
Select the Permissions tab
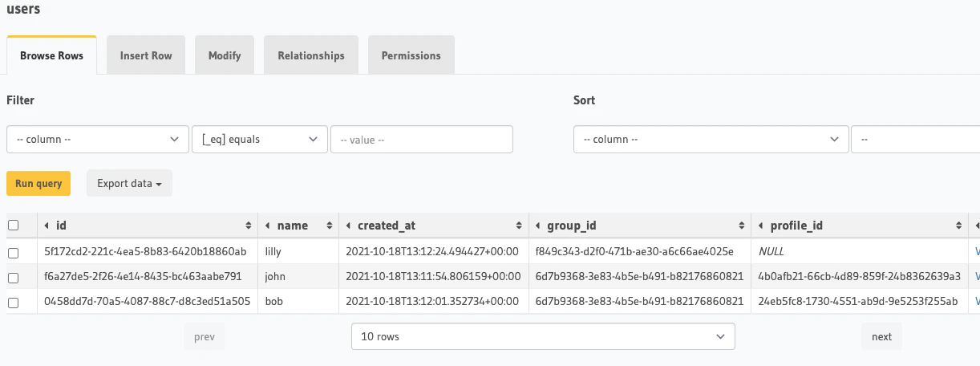coord(411,55)
